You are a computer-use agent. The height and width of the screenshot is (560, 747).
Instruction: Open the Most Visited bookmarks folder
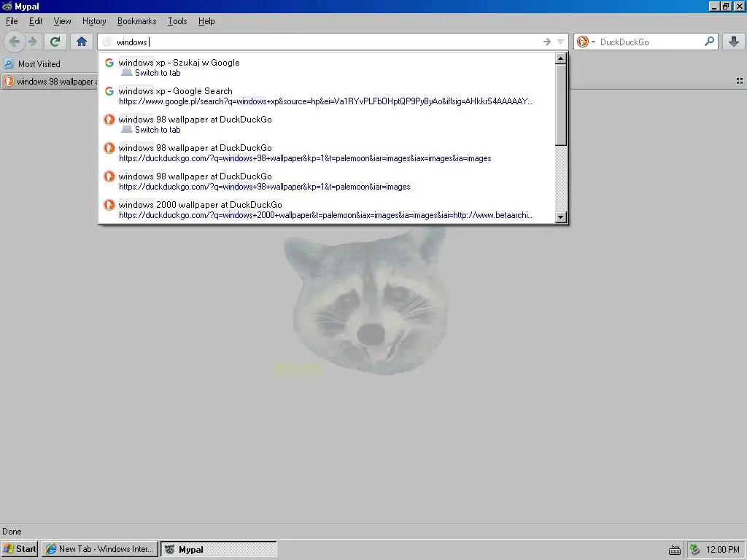coord(32,64)
